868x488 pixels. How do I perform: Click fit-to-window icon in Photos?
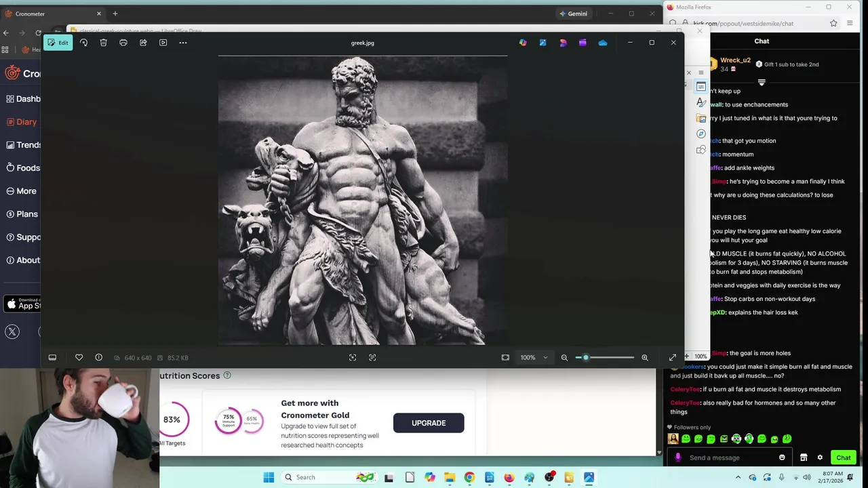pos(505,357)
